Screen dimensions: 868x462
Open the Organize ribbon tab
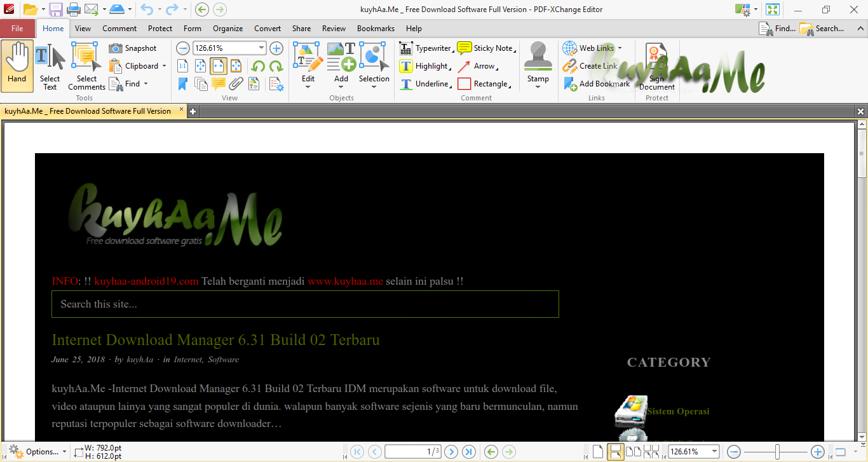pos(227,29)
